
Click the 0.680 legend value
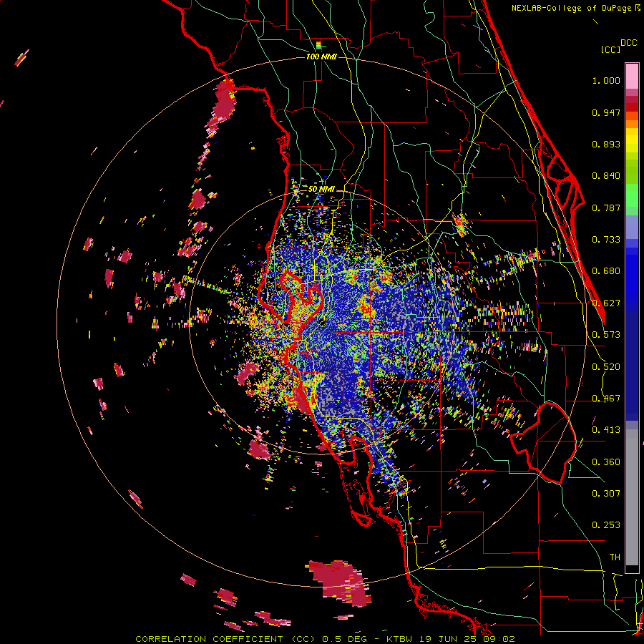click(606, 271)
